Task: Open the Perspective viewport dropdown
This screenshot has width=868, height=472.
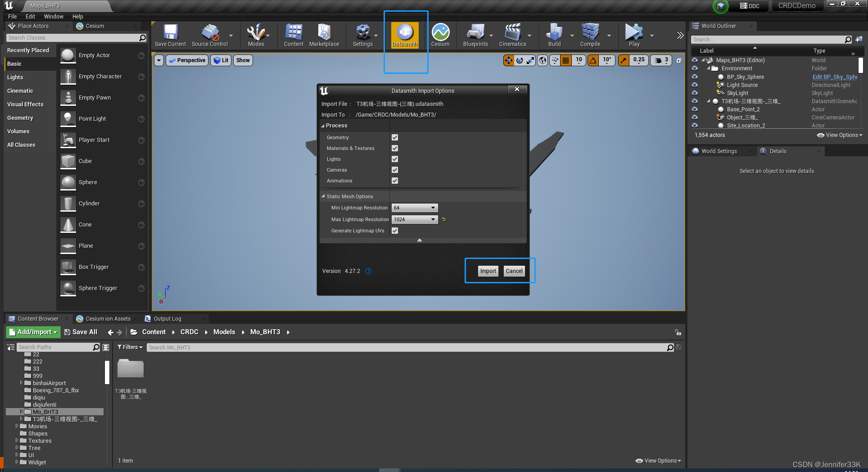Action: [186, 60]
